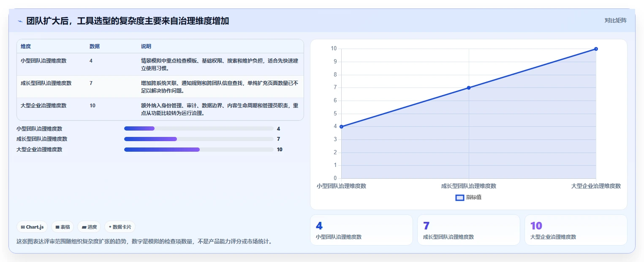Click the progress bar for 成长型团队治理维度数
This screenshot has height=262, width=644.
pyautogui.click(x=199, y=139)
